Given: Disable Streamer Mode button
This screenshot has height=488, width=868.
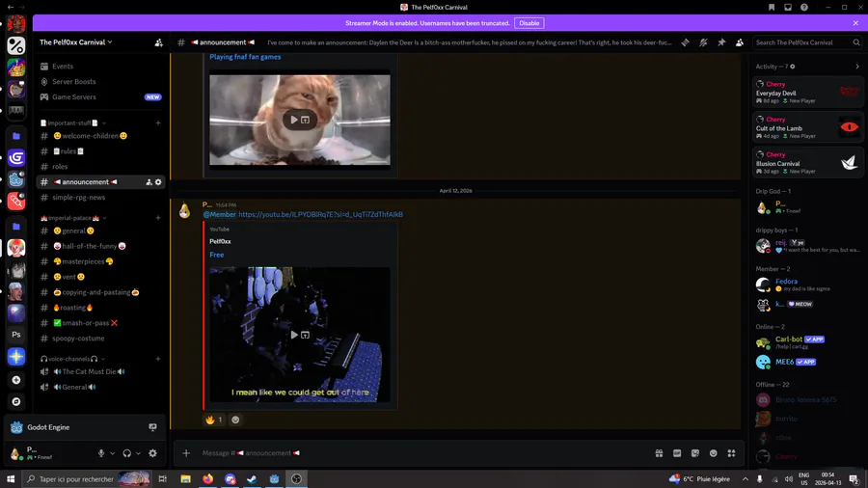Looking at the screenshot, I should pyautogui.click(x=529, y=23).
